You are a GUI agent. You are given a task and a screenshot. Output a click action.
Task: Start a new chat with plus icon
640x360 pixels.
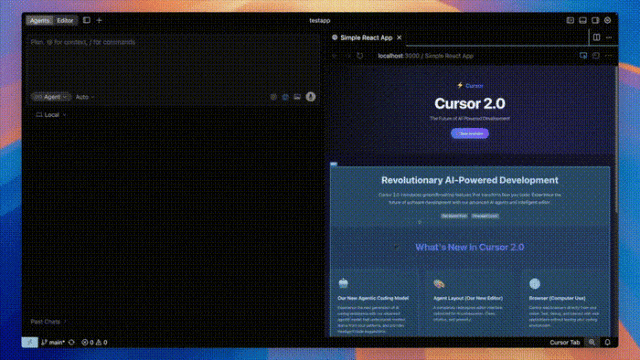(99, 20)
